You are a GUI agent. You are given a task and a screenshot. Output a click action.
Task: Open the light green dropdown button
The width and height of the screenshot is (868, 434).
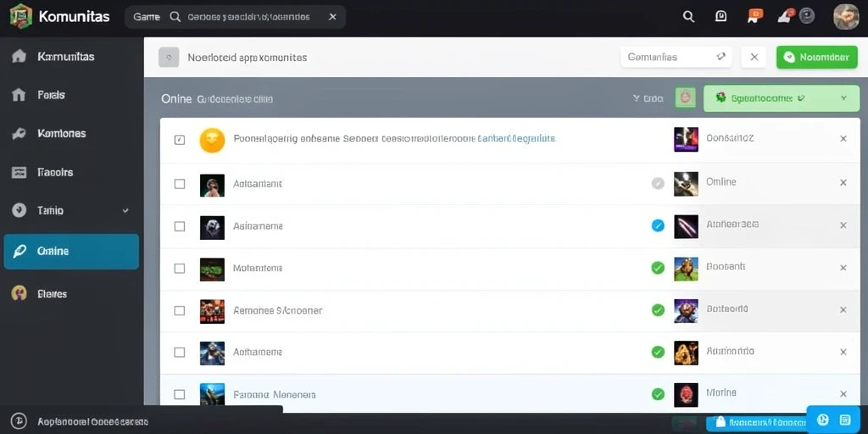[781, 98]
